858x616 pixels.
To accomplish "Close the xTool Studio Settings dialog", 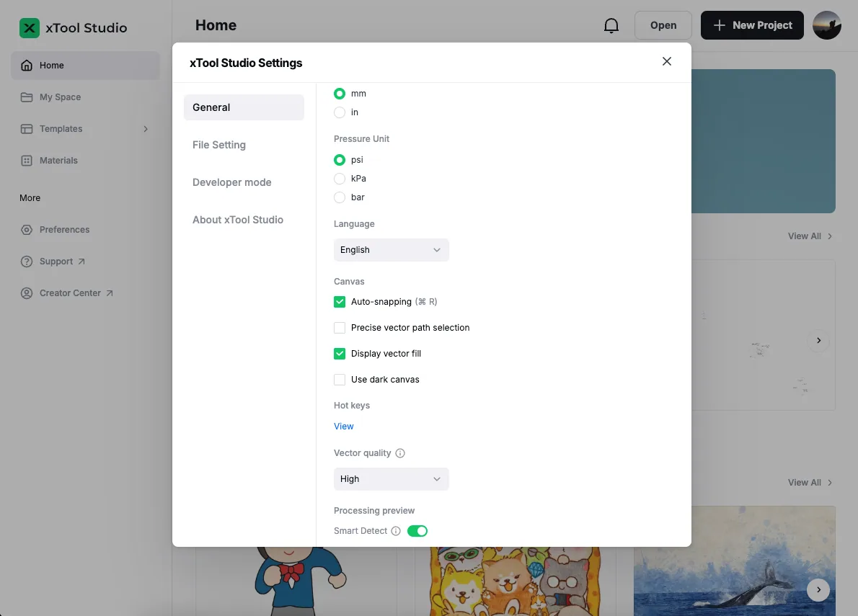I will pyautogui.click(x=666, y=61).
